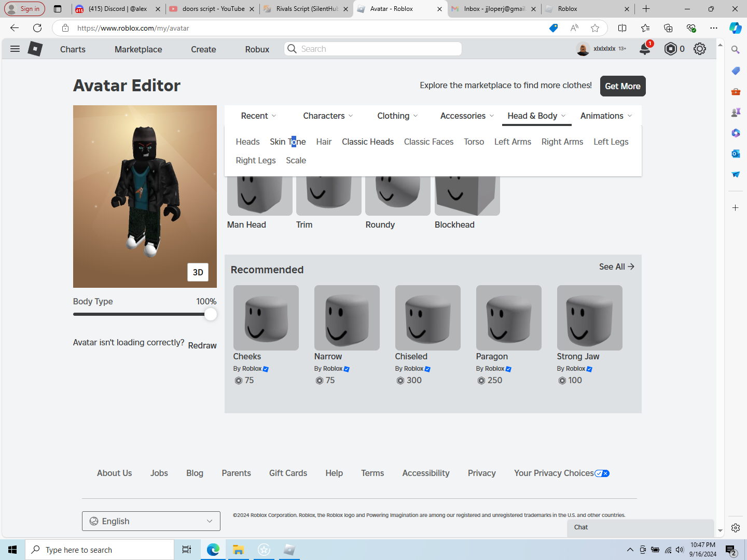Open See All recommended items
This screenshot has width=747, height=560.
(x=616, y=267)
